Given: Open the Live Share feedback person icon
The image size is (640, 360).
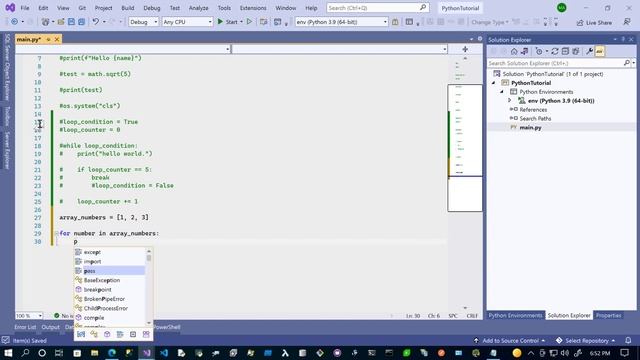Looking at the screenshot, I should pyautogui.click(x=627, y=22).
